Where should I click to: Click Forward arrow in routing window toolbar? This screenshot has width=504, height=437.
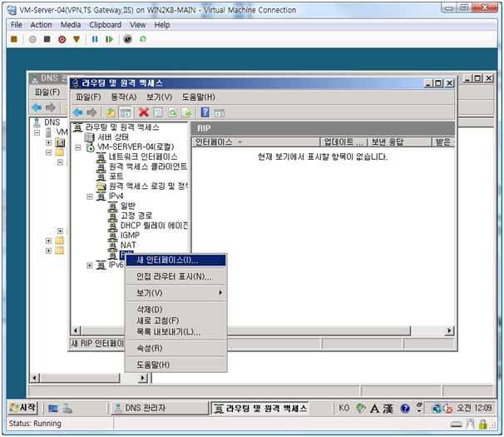click(x=91, y=112)
